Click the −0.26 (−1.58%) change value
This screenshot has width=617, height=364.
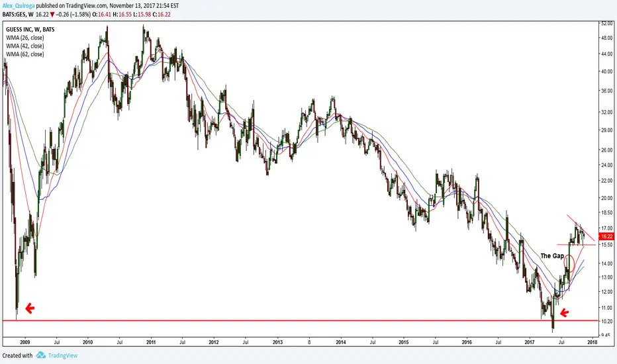[x=73, y=14]
